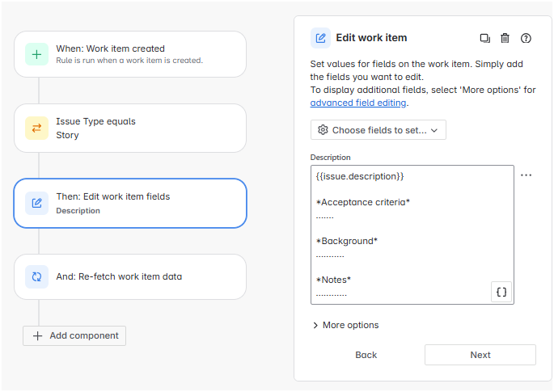Click the Add component button

click(74, 335)
